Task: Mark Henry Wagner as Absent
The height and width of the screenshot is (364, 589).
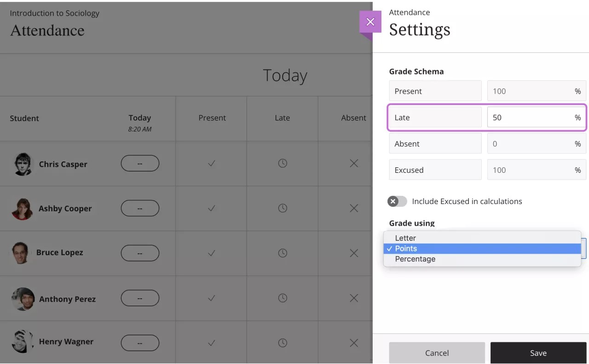Action: tap(353, 342)
